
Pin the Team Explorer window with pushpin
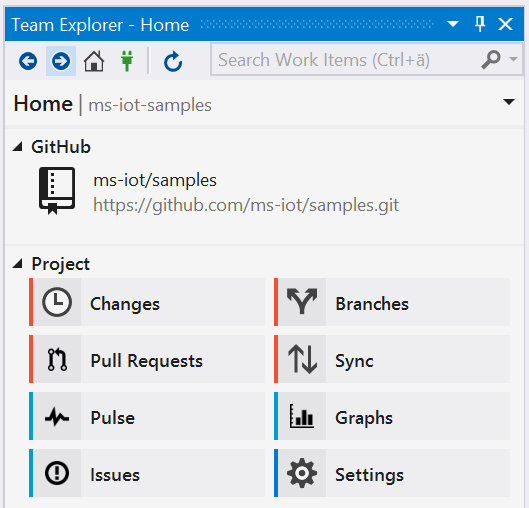click(480, 24)
